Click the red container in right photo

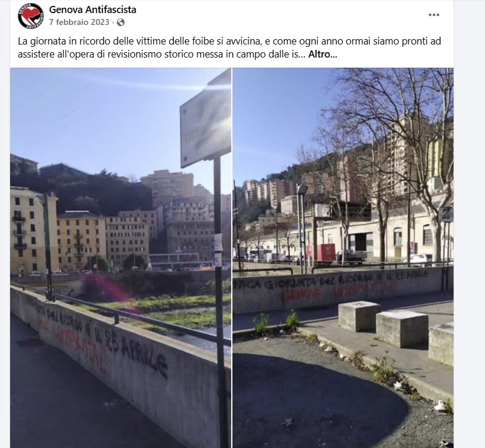(326, 252)
